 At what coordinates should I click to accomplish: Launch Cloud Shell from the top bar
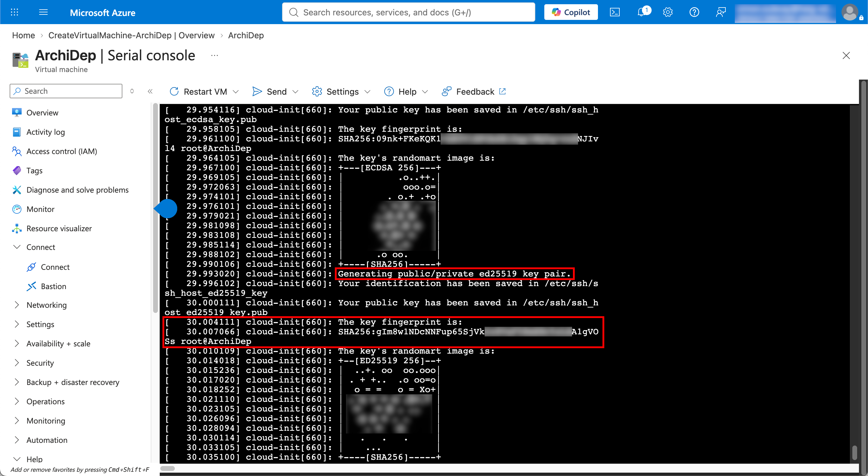(615, 12)
